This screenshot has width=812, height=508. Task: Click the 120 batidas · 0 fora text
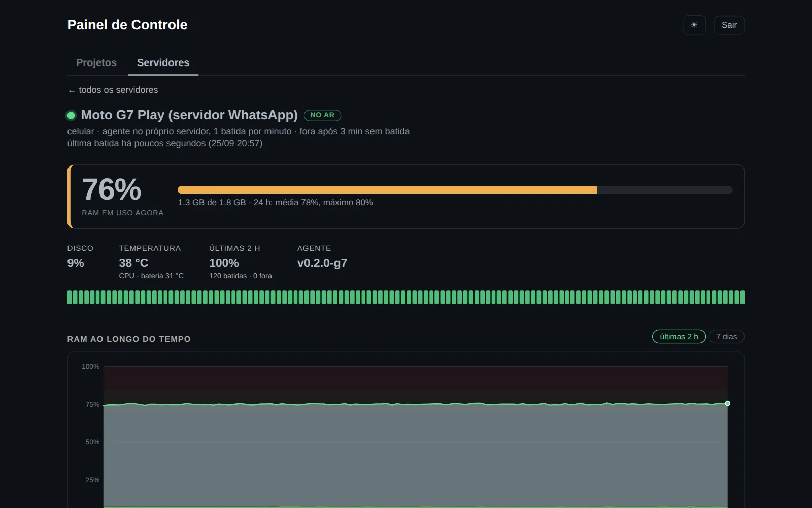pos(241,276)
